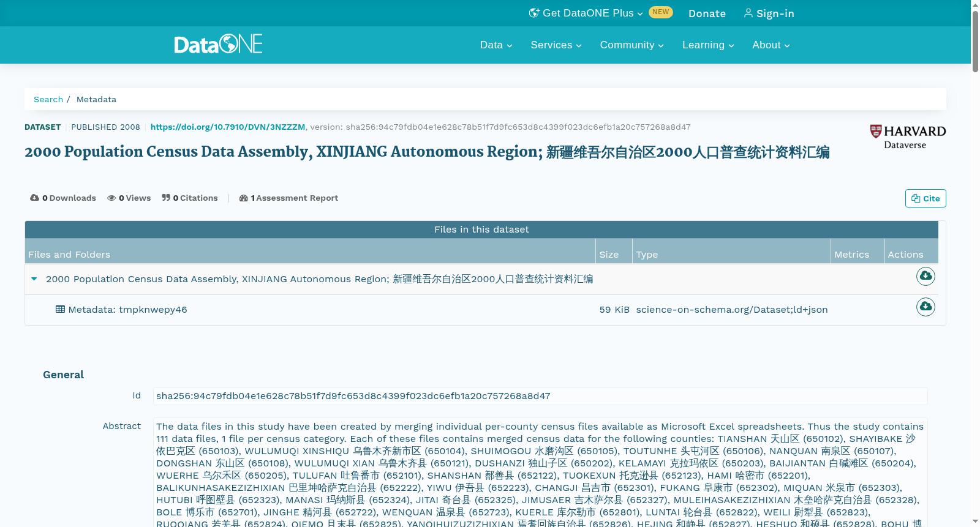Open the About menu
980x527 pixels.
click(x=771, y=45)
